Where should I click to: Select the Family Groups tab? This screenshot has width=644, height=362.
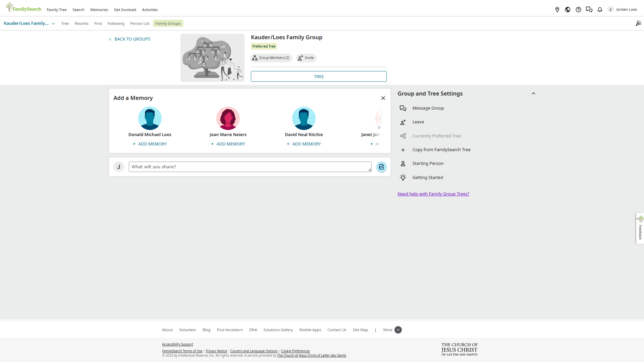click(x=168, y=23)
